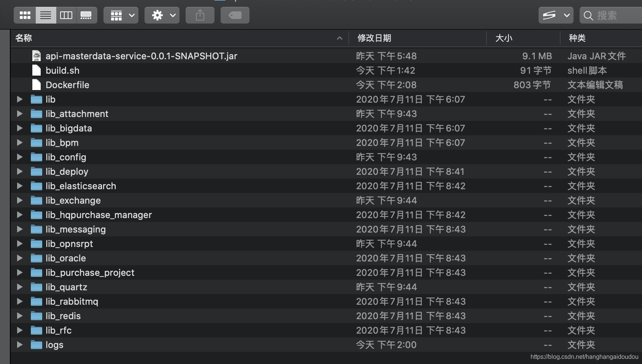Click the lib_rfc folder icon
Viewport: 642px width, 364px height.
(37, 330)
